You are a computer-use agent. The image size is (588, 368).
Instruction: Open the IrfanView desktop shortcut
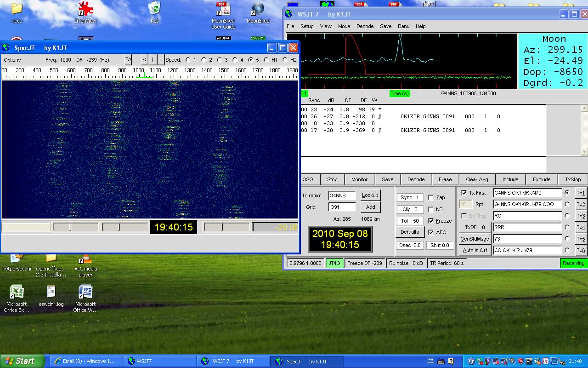click(x=85, y=9)
